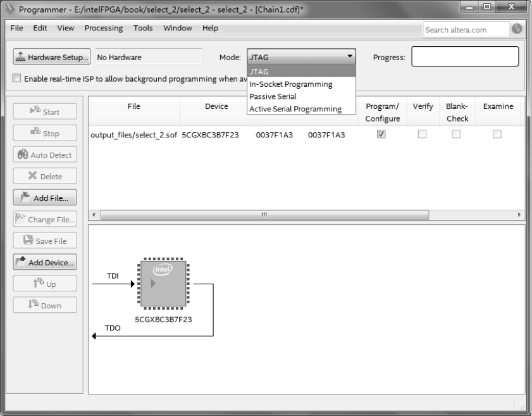Click the Stop button

(x=45, y=133)
